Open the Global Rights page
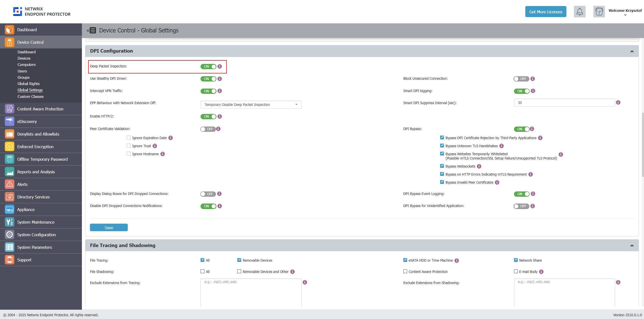644x319 pixels. [28, 84]
